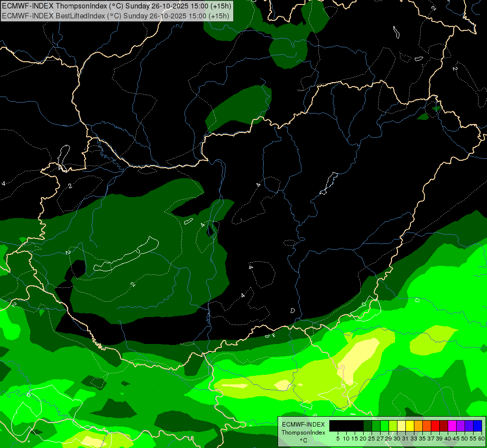The image size is (487, 448).
Task: Select the pure yellow 31–33 legend swatch
Action: pos(410,426)
